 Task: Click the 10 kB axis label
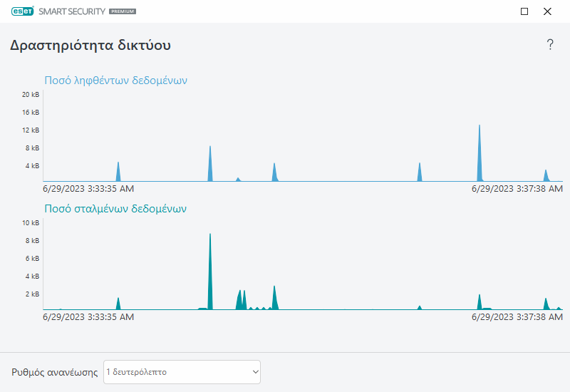pyautogui.click(x=31, y=223)
